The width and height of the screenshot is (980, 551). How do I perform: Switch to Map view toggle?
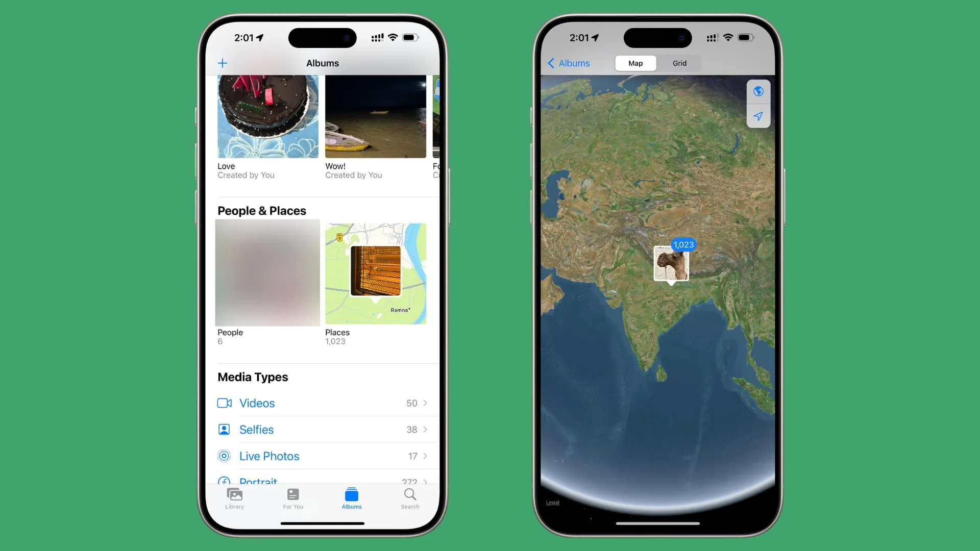pos(635,63)
